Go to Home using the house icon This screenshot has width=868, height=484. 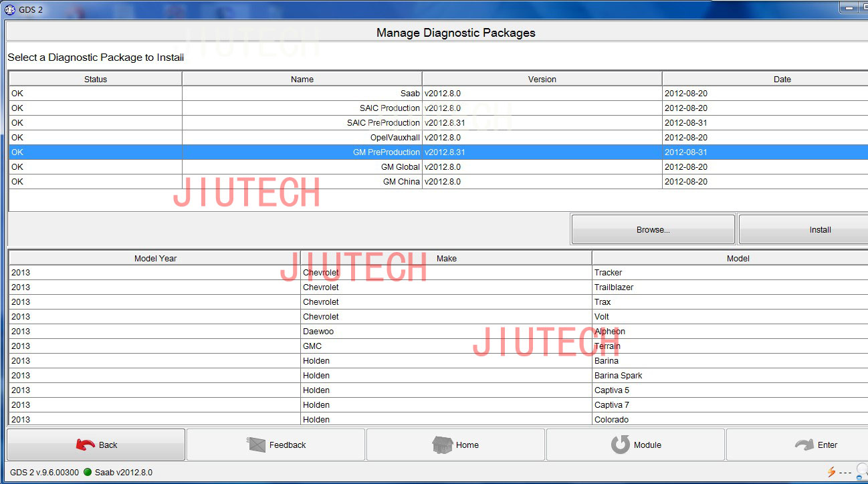click(x=442, y=445)
